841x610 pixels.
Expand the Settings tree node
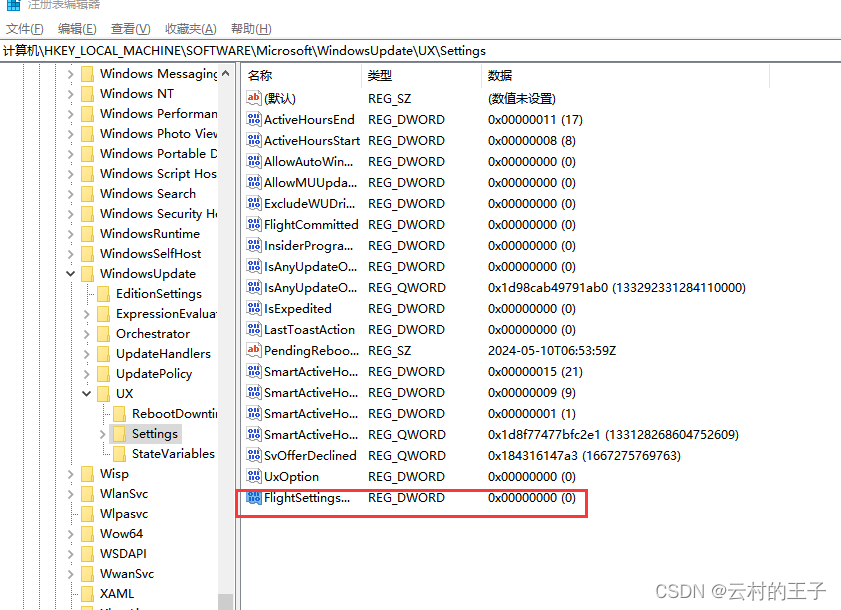tap(102, 434)
